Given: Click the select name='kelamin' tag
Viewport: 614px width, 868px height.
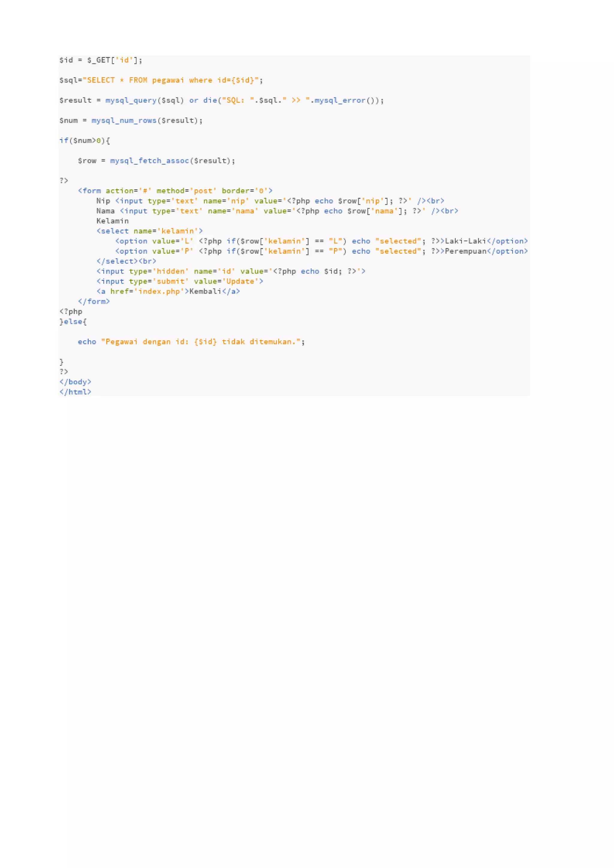Looking at the screenshot, I should [149, 231].
